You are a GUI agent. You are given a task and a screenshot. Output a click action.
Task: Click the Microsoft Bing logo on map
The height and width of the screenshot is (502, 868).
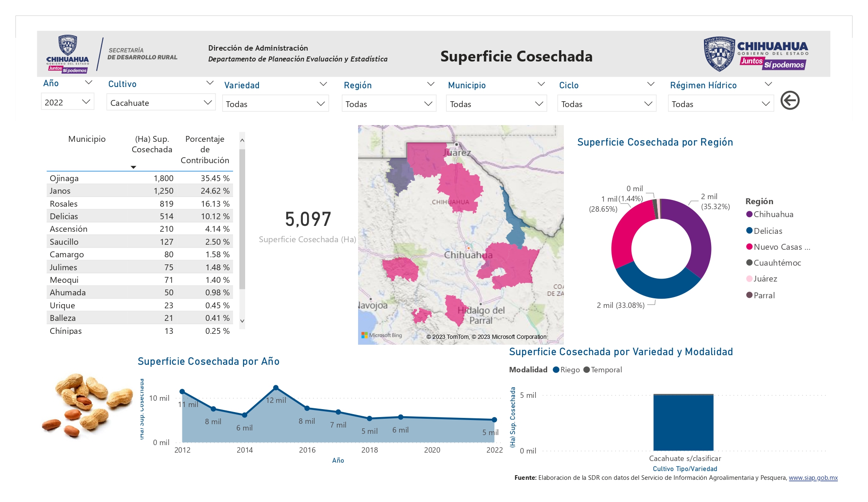click(382, 335)
